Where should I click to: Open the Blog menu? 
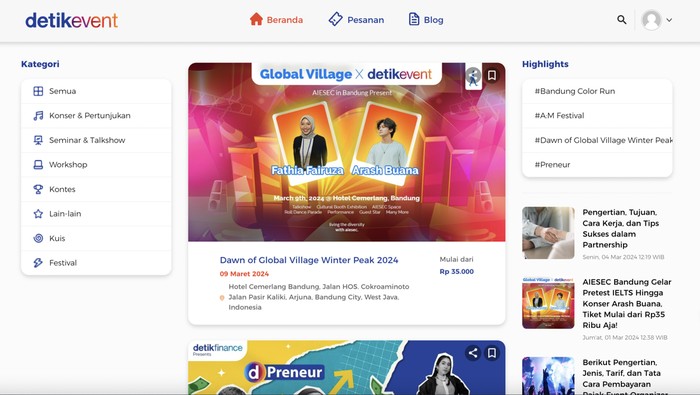426,20
